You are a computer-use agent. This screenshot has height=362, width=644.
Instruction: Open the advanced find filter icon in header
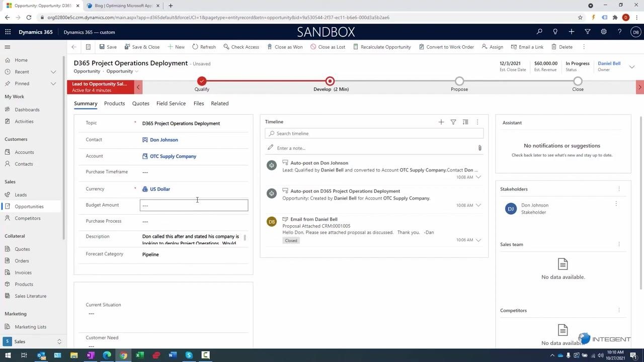(x=588, y=32)
